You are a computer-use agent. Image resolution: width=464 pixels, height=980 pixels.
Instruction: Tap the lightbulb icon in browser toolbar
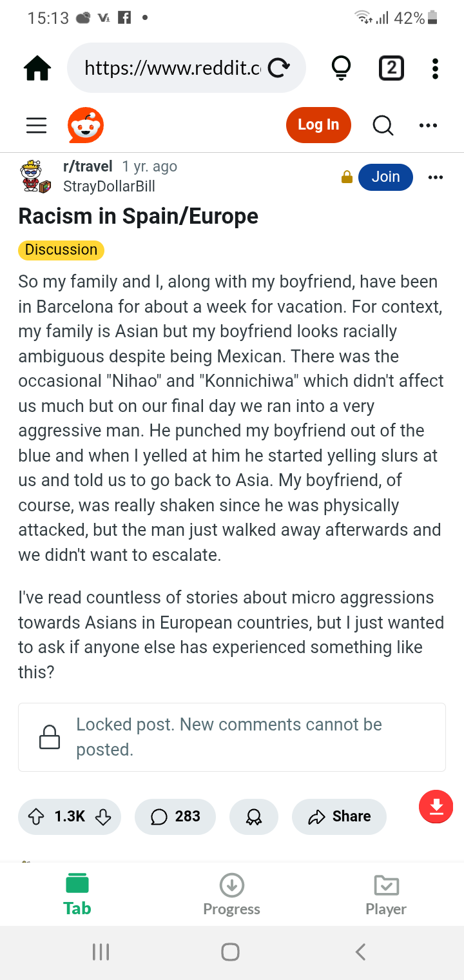tap(340, 68)
